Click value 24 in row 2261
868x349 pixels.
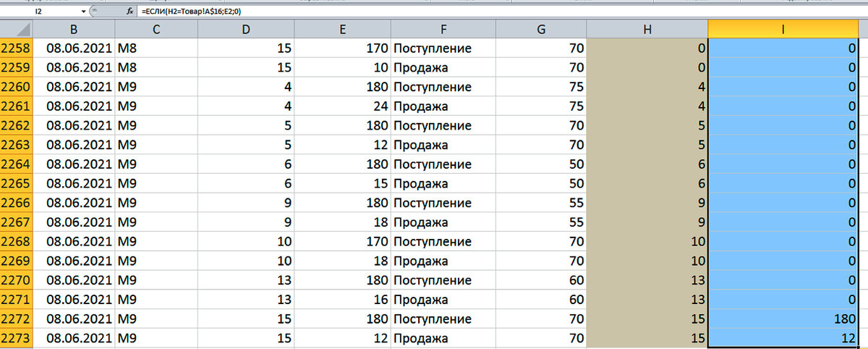pos(380,106)
